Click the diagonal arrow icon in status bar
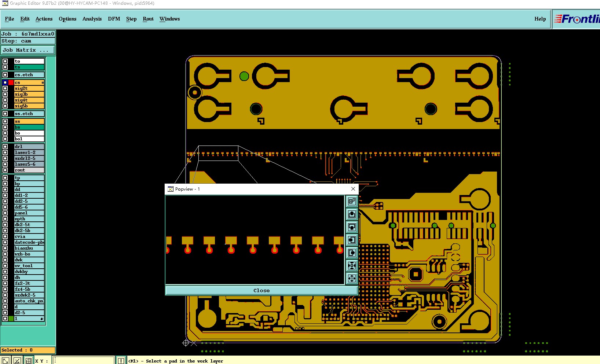The image size is (600, 364). (6, 361)
